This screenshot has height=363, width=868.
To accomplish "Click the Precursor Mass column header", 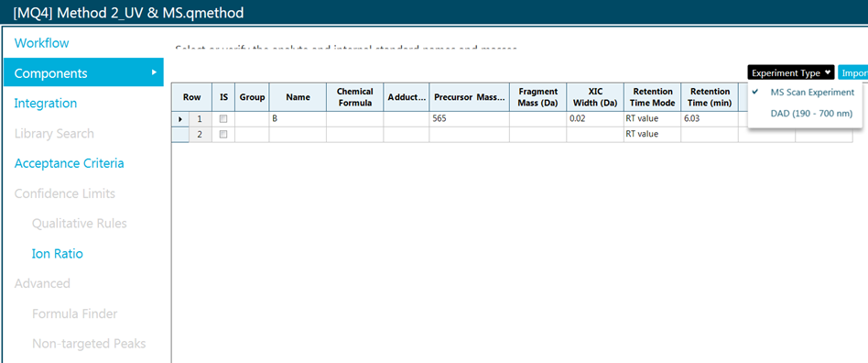I will point(470,97).
